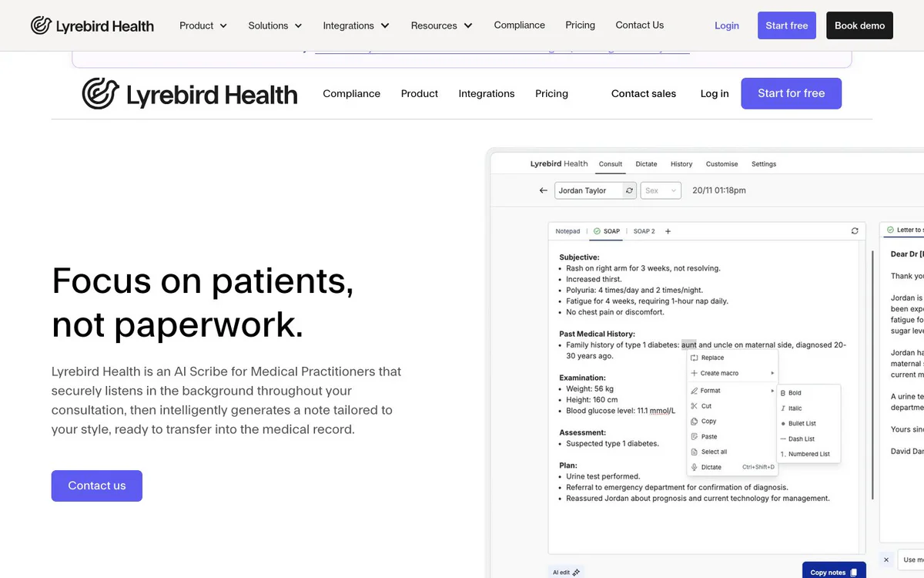The width and height of the screenshot is (924, 578).
Task: Go to Compliance in top header
Action: pyautogui.click(x=520, y=25)
